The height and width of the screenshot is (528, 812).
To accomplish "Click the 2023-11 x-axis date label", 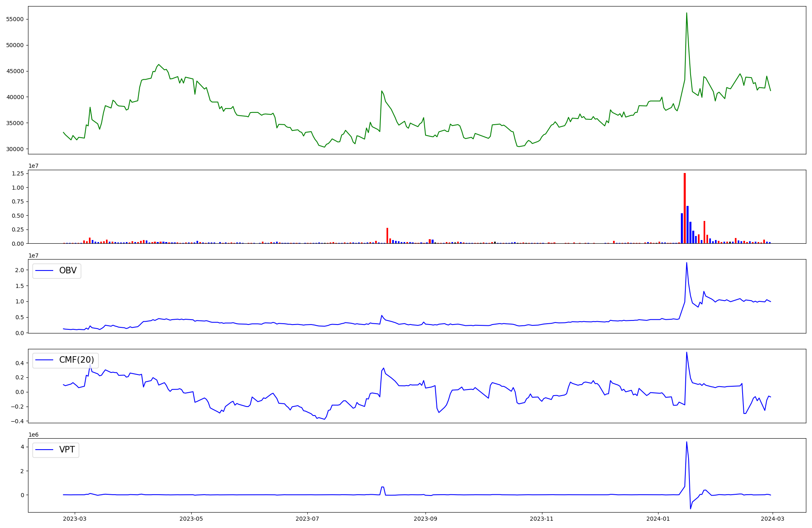I will (x=542, y=519).
